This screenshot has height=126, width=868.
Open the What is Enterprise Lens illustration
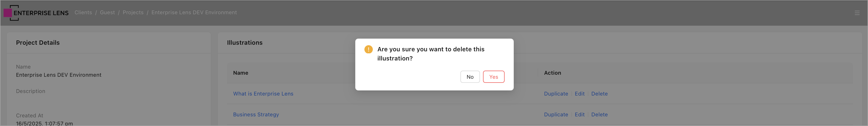[263, 94]
